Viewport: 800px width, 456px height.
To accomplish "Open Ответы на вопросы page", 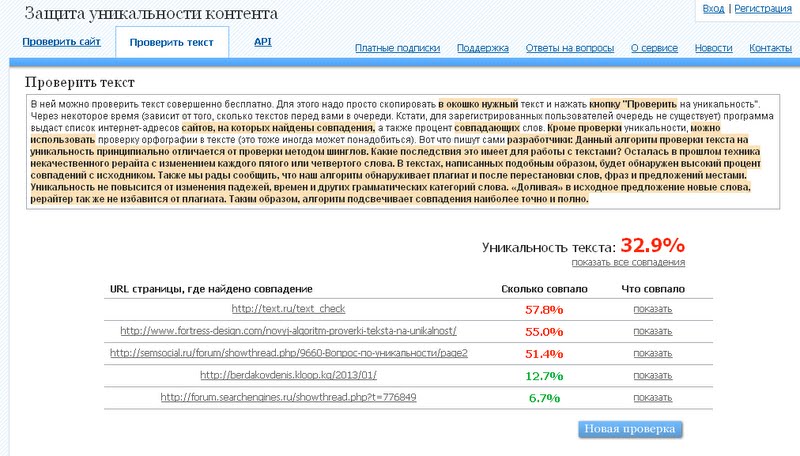I will click(570, 48).
